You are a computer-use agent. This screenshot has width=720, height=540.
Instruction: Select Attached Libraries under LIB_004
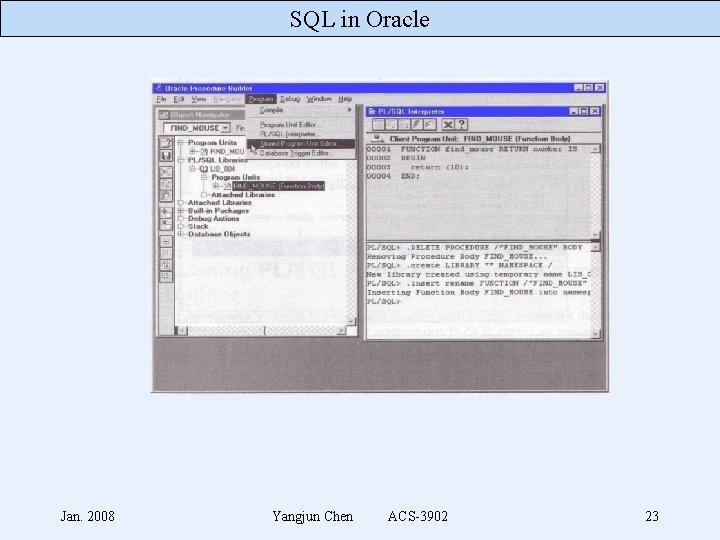pyautogui.click(x=243, y=195)
